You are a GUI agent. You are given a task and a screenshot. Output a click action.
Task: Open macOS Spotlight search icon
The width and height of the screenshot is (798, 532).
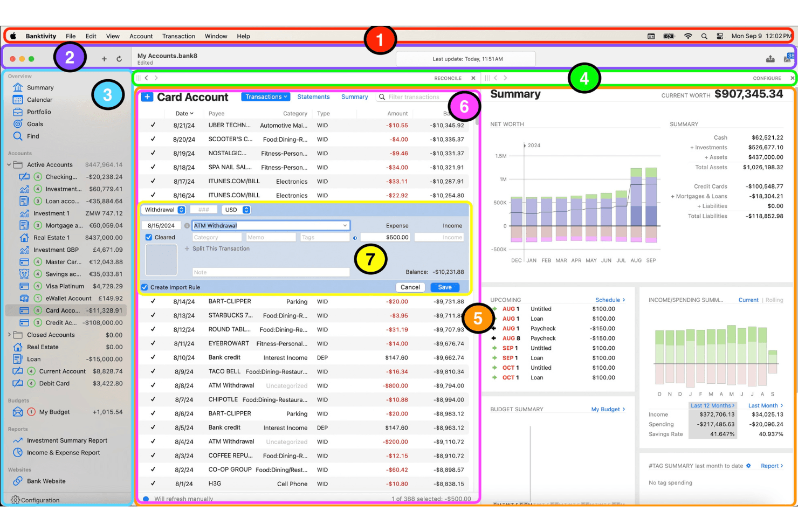tap(704, 36)
